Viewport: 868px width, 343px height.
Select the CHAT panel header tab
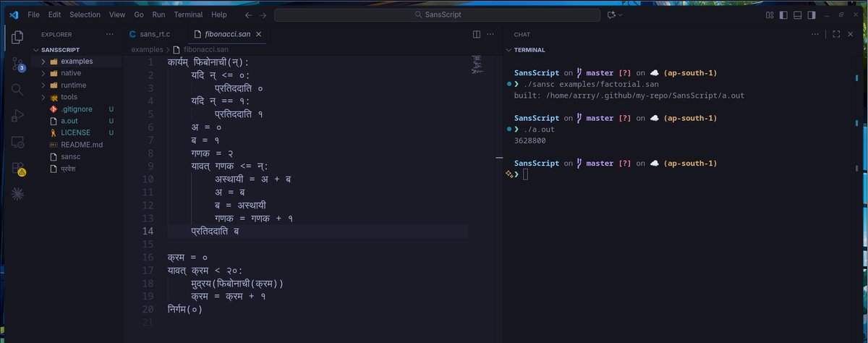point(522,34)
